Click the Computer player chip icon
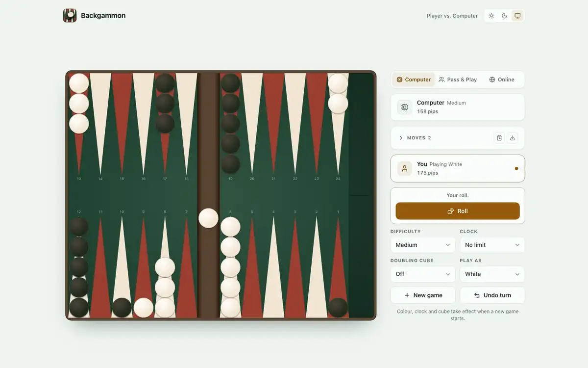The height and width of the screenshot is (368, 588). coord(405,107)
